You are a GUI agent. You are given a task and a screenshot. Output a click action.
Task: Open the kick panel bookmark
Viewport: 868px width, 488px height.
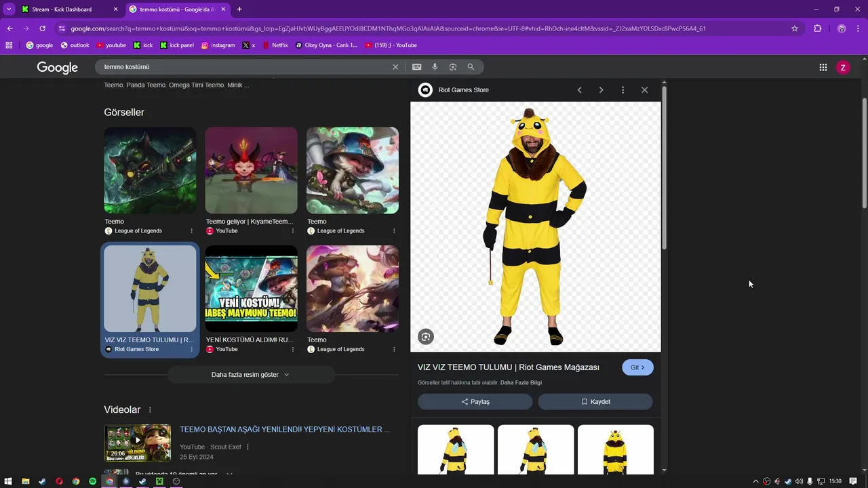tap(177, 45)
